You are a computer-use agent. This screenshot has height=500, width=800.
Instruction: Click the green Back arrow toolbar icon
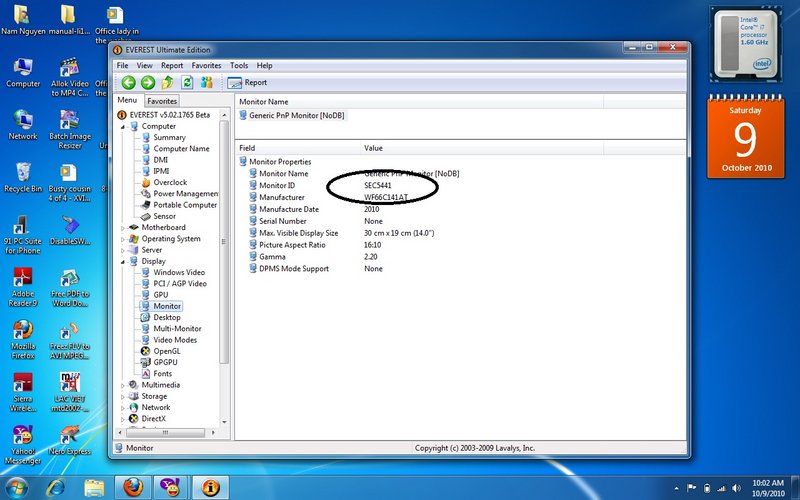[x=128, y=83]
